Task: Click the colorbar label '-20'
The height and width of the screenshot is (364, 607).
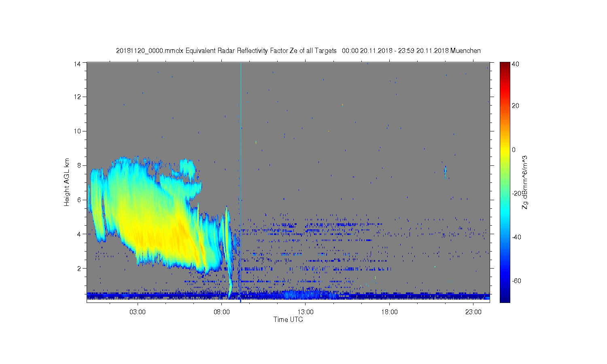Action: tap(516, 193)
